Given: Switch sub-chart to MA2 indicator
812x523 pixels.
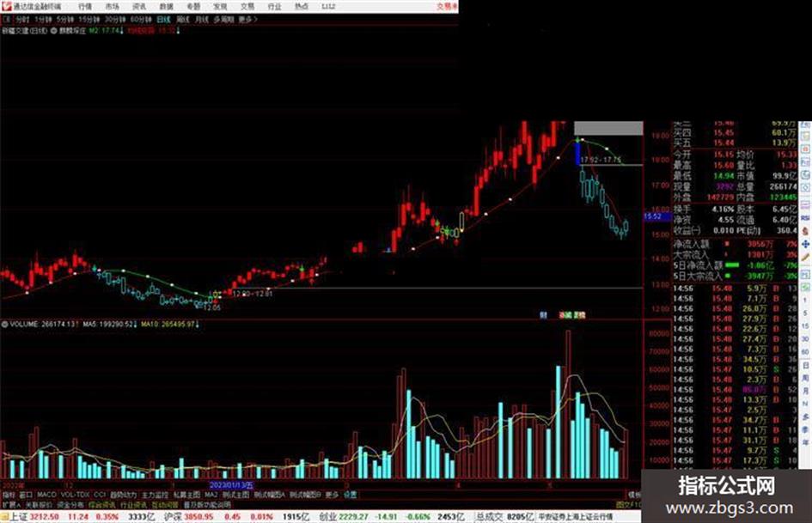Looking at the screenshot, I should point(211,495).
